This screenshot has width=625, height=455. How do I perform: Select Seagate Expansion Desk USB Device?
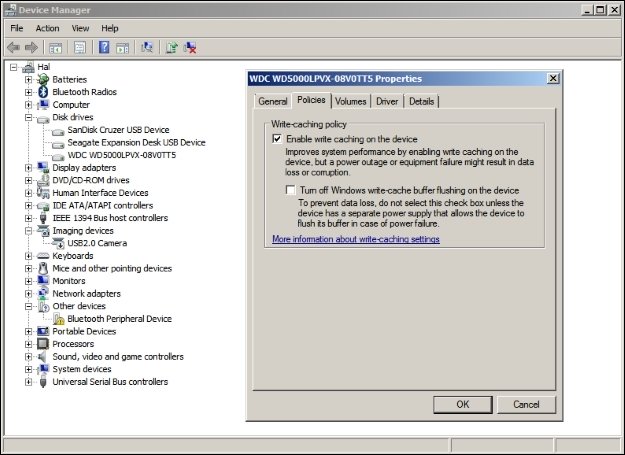pos(136,143)
